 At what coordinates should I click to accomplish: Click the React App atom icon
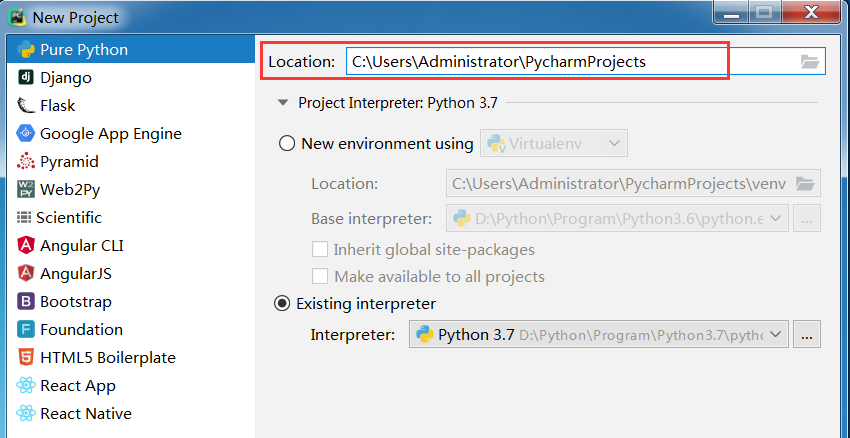click(x=25, y=385)
